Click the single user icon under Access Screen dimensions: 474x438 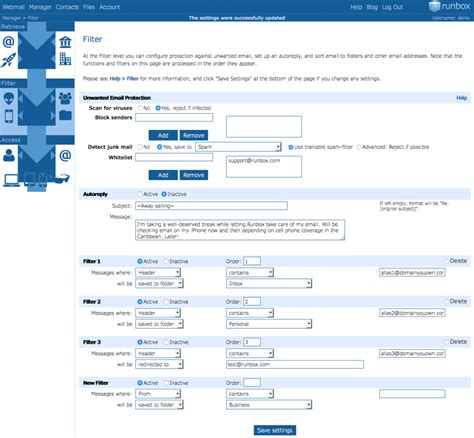[9, 155]
